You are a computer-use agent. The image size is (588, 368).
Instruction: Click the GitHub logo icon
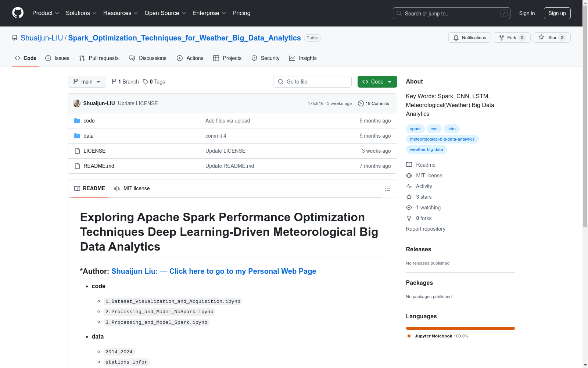pyautogui.click(x=18, y=13)
